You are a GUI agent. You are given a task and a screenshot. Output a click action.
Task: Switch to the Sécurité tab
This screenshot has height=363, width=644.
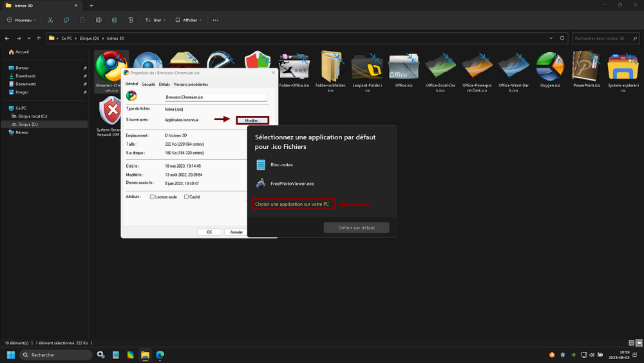148,84
